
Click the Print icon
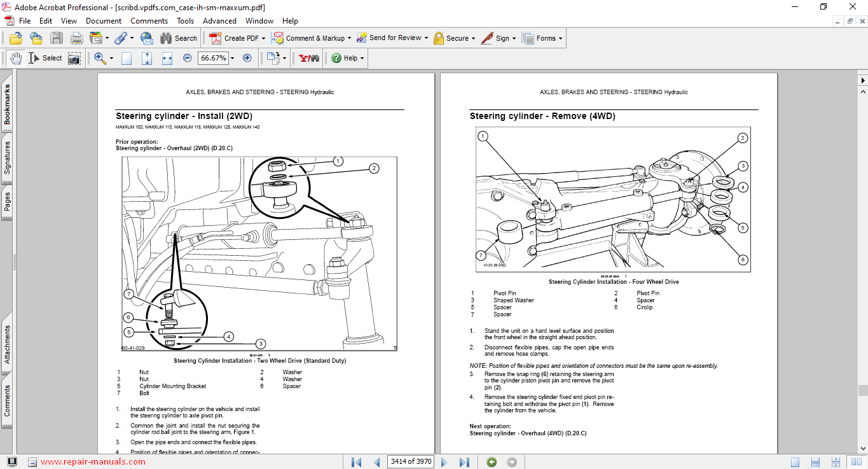76,38
